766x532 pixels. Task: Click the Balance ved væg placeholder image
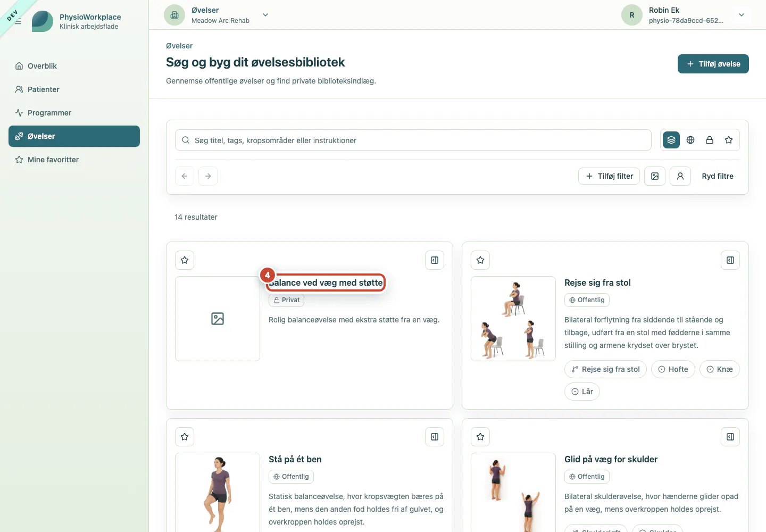[218, 319]
